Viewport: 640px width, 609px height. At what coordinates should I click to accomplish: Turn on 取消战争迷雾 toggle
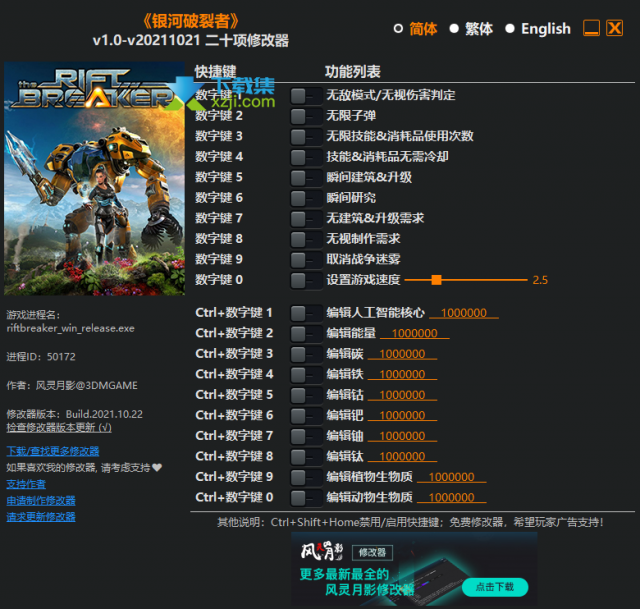coord(306,260)
